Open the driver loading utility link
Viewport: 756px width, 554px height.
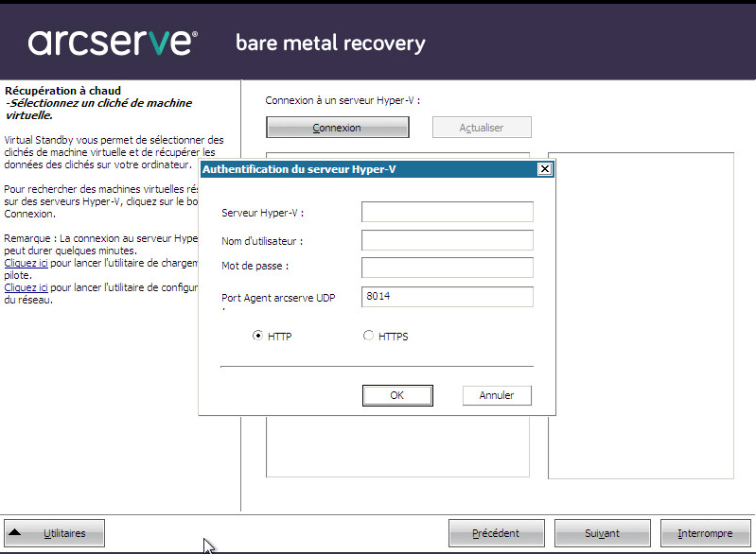pos(26,263)
